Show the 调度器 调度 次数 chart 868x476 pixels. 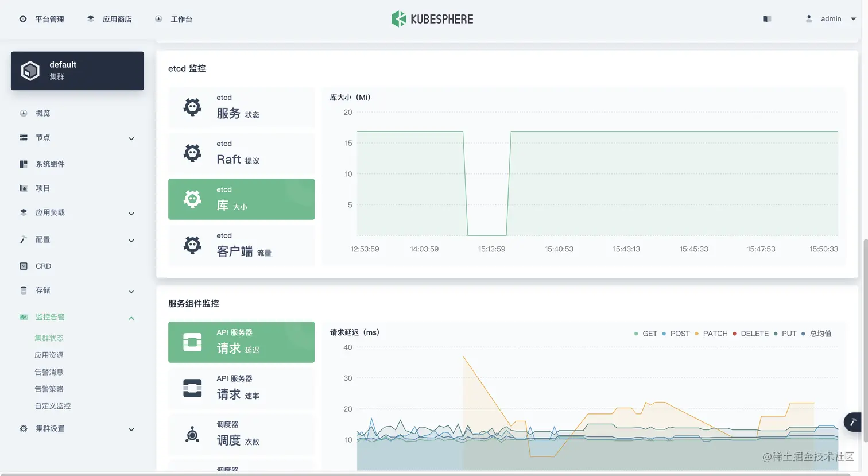[x=241, y=434]
